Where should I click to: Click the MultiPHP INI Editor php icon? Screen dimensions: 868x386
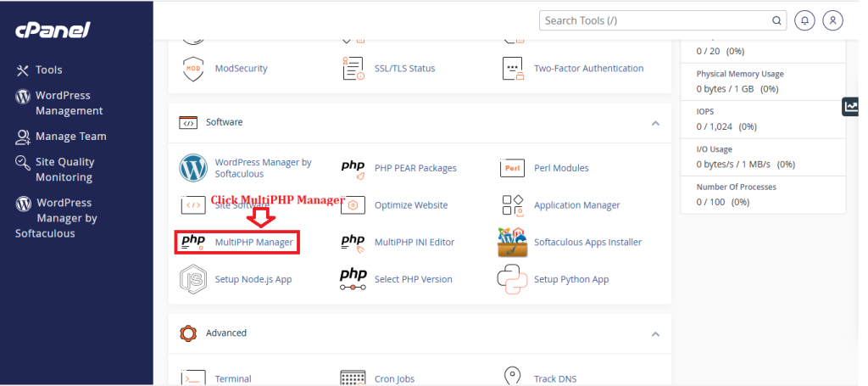tap(353, 243)
